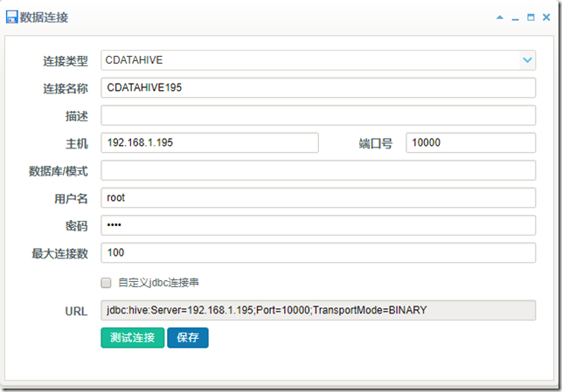562x392 pixels.
Task: Enable the 自定义jdbc连接串 checkbox
Action: [x=106, y=283]
